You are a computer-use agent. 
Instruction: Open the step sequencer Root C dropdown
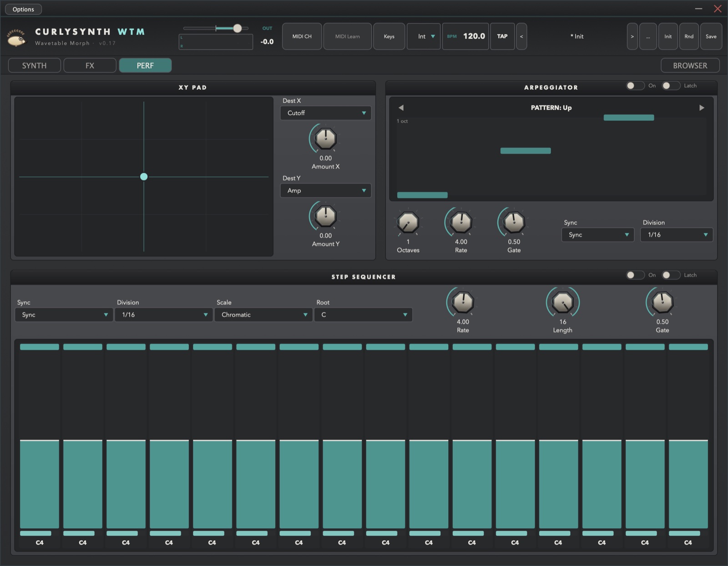click(x=363, y=315)
